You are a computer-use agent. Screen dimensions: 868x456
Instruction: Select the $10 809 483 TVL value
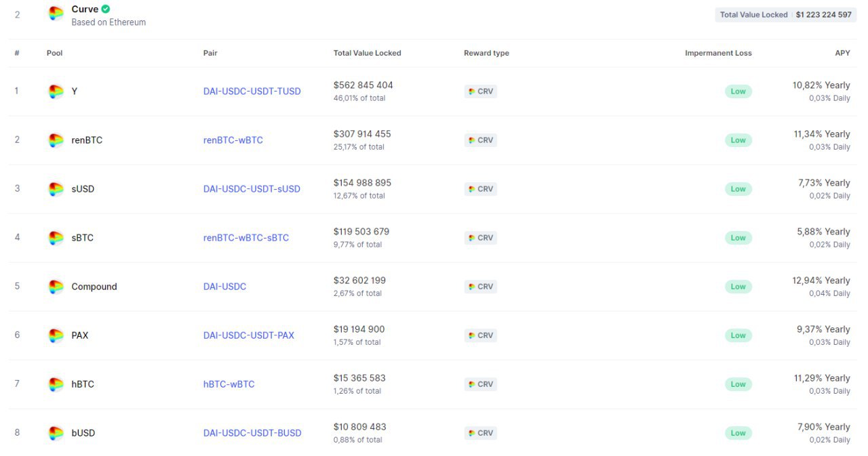coord(360,427)
